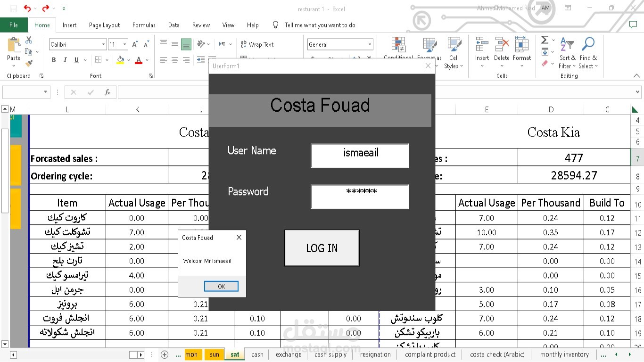Open the 'monthly inventory' sheet tab

point(564,354)
